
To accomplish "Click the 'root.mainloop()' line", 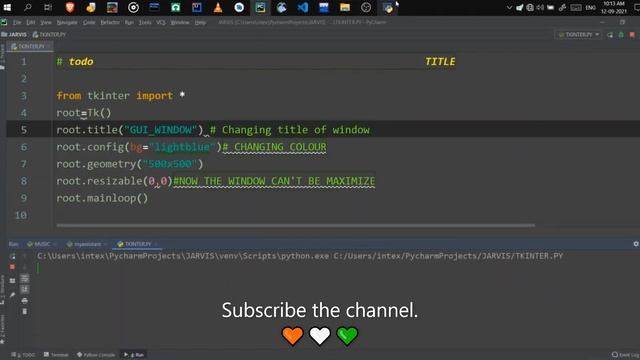I will coord(102,198).
